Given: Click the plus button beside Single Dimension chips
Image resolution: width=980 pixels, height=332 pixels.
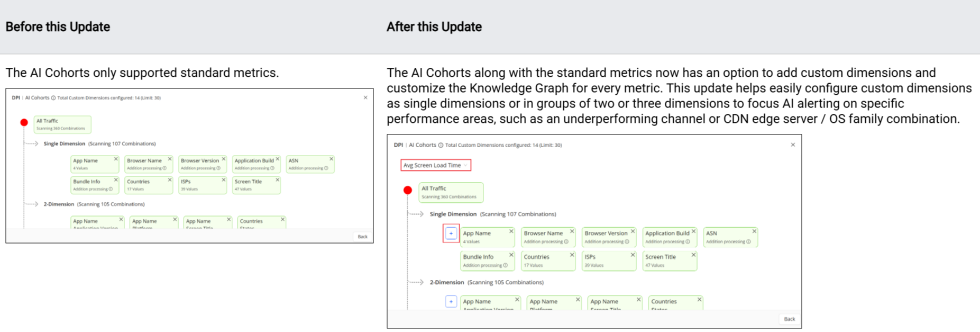Looking at the screenshot, I should point(451,233).
